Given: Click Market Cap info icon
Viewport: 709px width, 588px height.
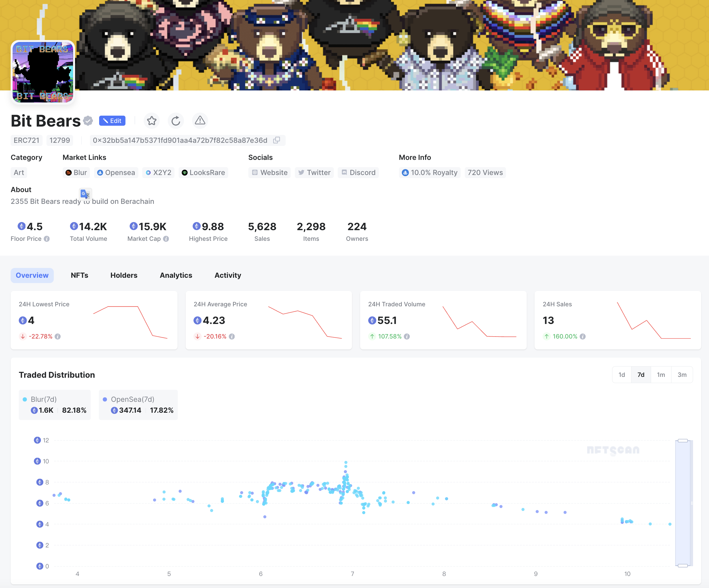Looking at the screenshot, I should pos(166,239).
